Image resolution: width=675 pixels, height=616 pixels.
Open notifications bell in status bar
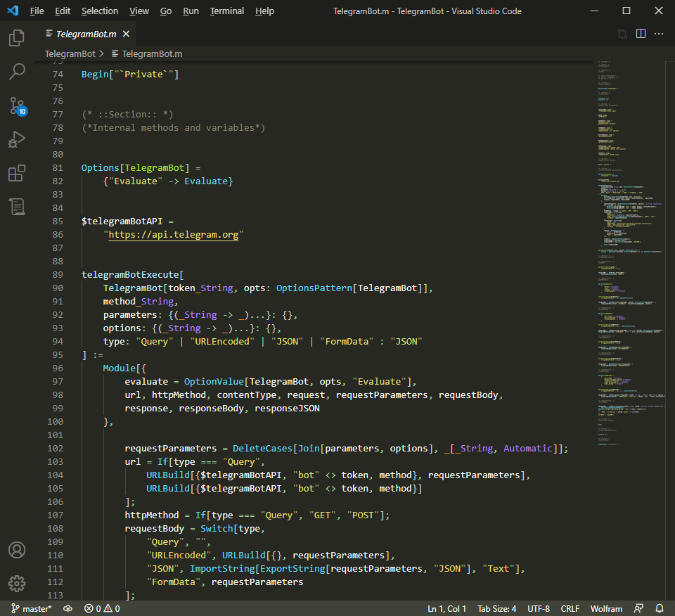click(x=660, y=608)
